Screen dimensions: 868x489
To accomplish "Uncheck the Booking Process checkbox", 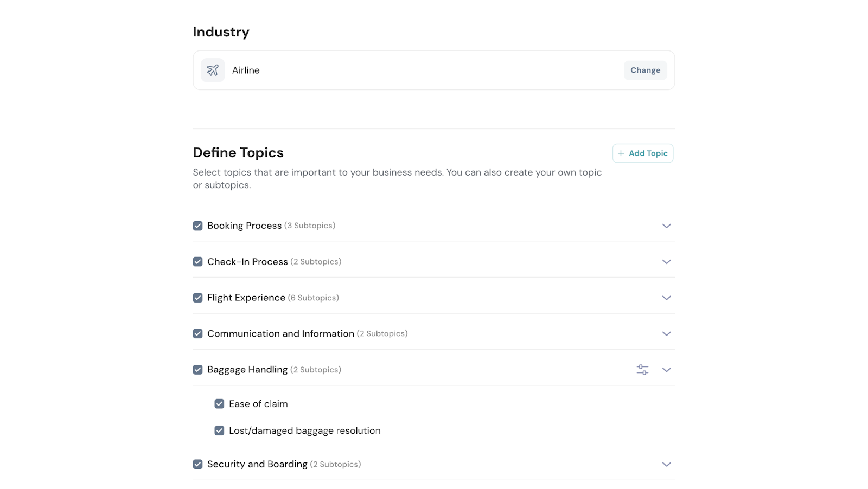I will (198, 226).
